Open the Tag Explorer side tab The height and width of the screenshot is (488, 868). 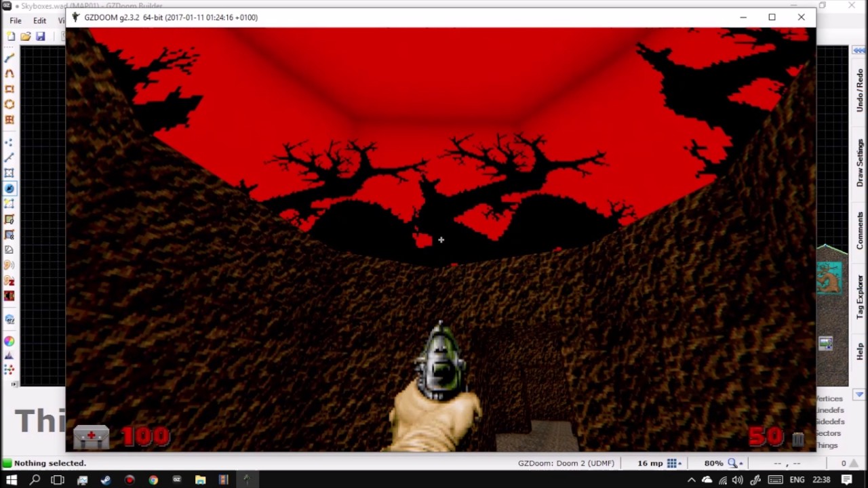pos(860,297)
